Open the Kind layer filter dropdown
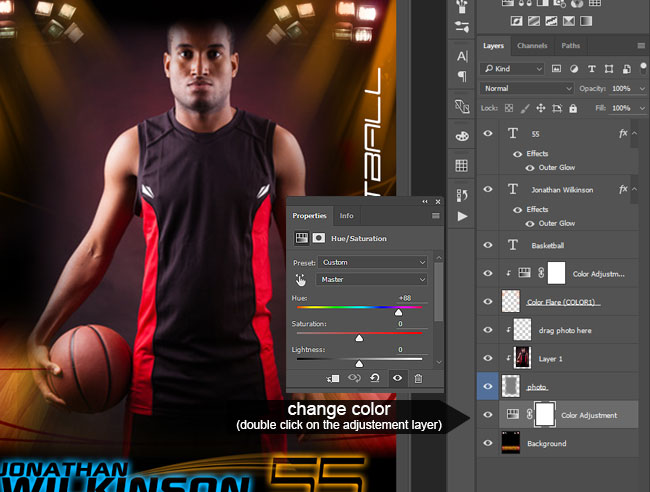The image size is (650, 492). tap(512, 69)
